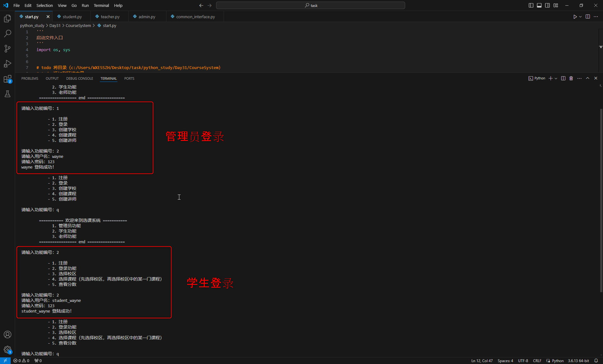The width and height of the screenshot is (603, 364).
Task: Open the Search view icon
Action: tap(8, 33)
